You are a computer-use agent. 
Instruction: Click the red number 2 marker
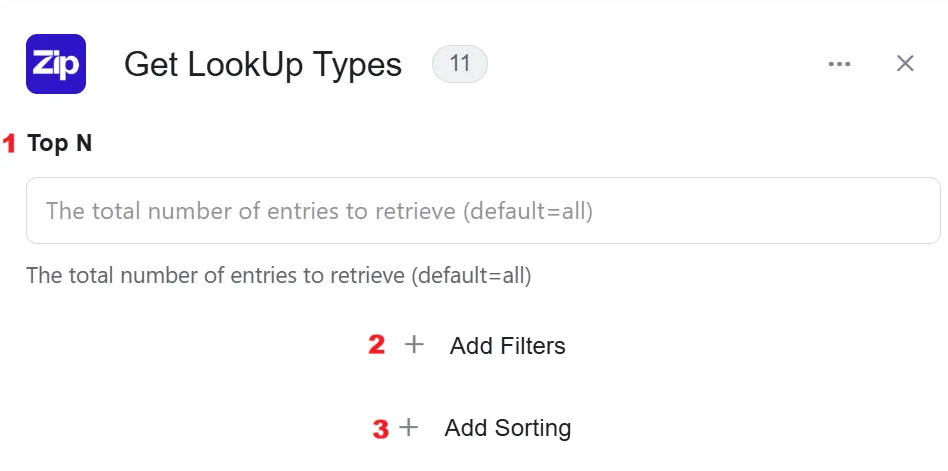click(377, 345)
